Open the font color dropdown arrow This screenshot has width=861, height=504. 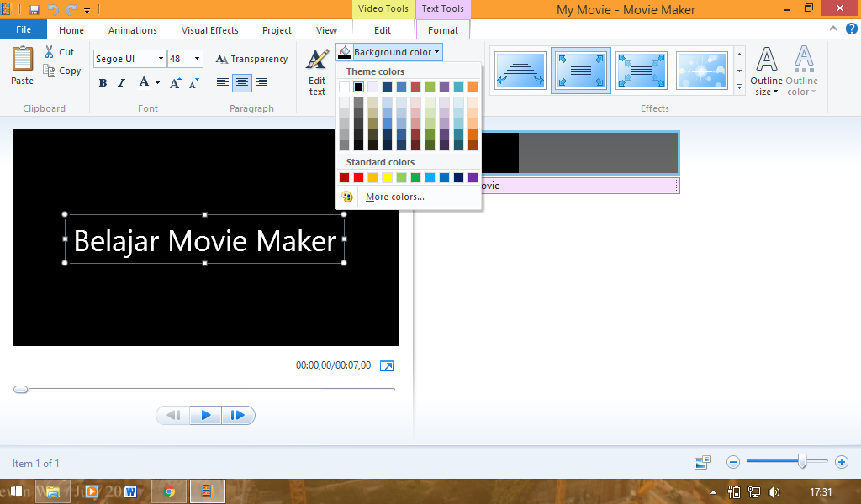pyautogui.click(x=157, y=83)
